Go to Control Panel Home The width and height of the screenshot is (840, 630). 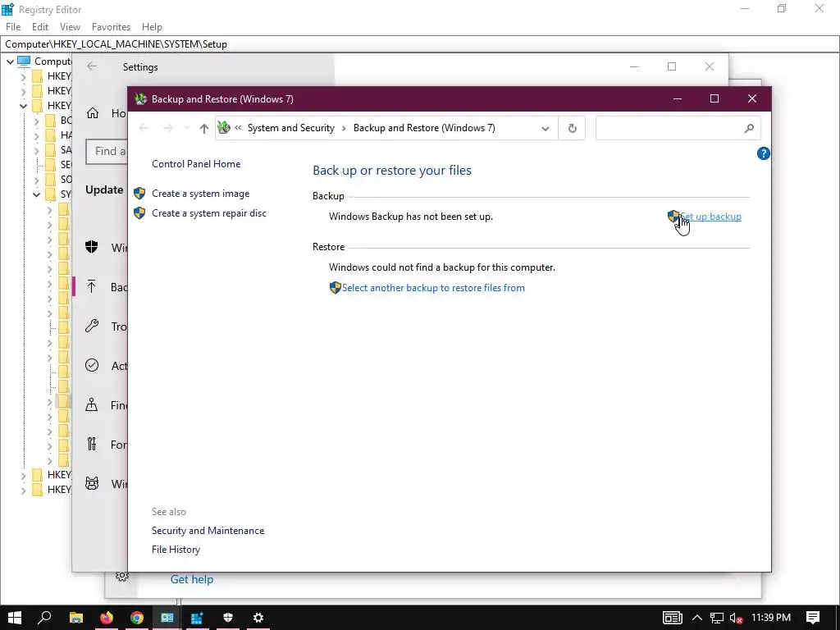[x=196, y=164]
